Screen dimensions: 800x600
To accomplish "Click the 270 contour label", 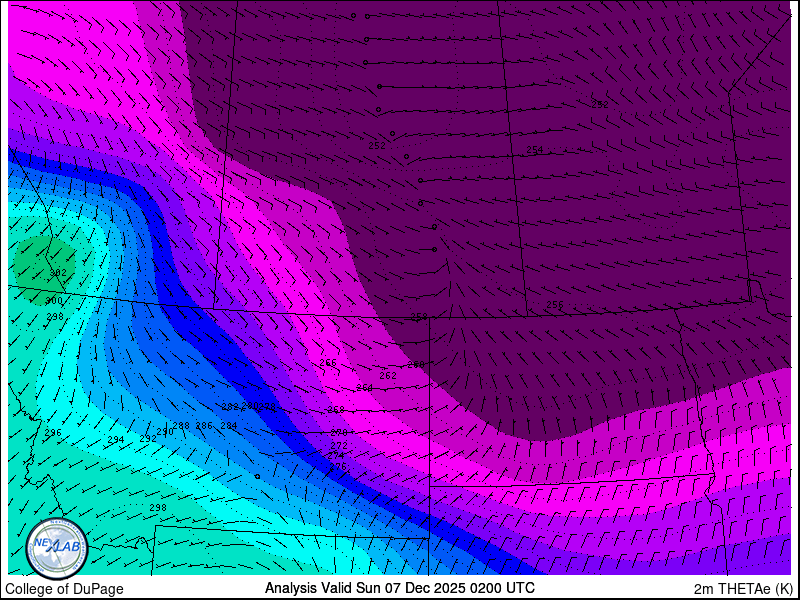I will coord(339,433).
